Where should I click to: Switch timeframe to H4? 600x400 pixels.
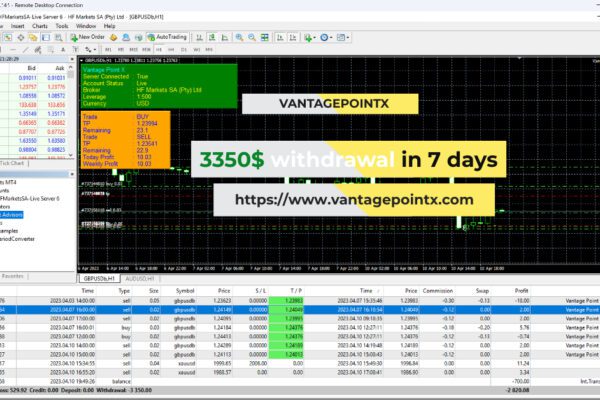point(171,50)
